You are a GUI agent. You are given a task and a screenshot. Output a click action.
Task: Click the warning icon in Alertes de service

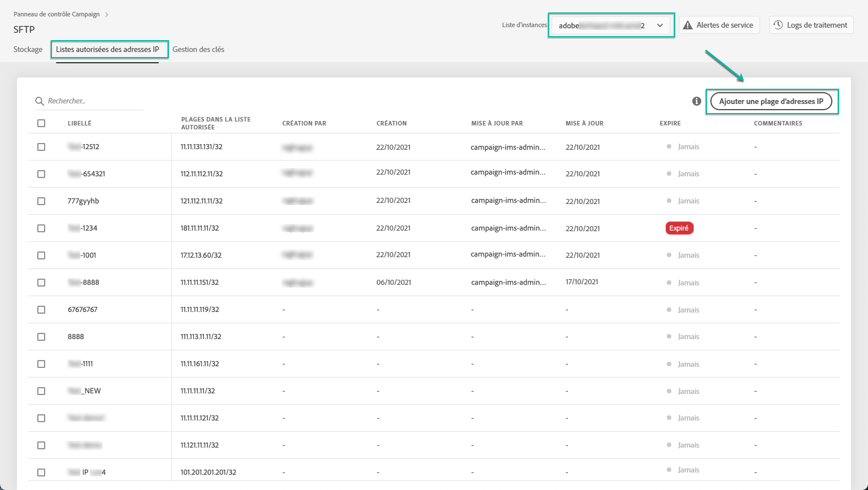pyautogui.click(x=688, y=25)
